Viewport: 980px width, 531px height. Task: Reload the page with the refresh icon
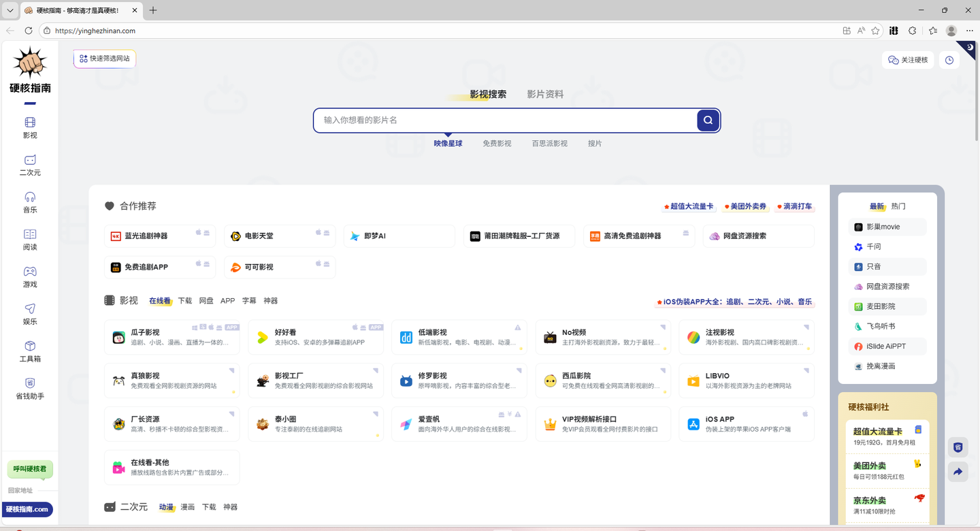(x=29, y=31)
